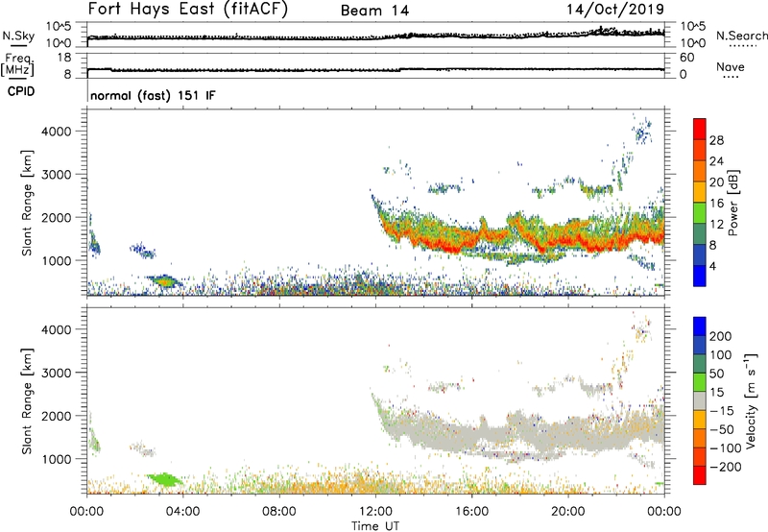Click the '4000' range tick of the power panel
The width and height of the screenshot is (768, 532).
point(57,132)
